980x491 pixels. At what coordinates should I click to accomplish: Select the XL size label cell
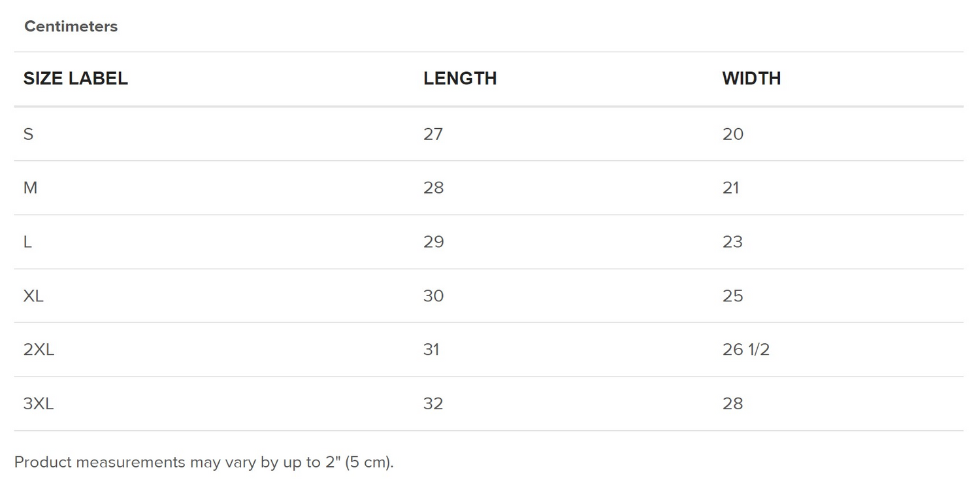[33, 296]
